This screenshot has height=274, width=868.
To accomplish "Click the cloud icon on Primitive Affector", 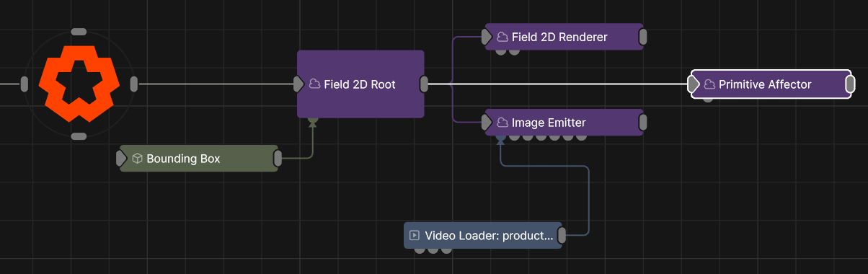I will pyautogui.click(x=709, y=84).
